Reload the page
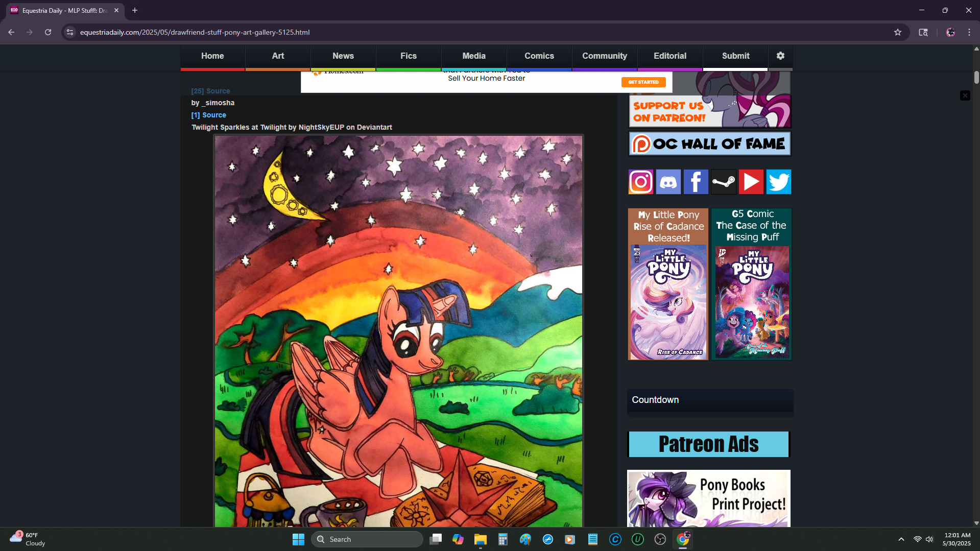980x551 pixels. 48,32
